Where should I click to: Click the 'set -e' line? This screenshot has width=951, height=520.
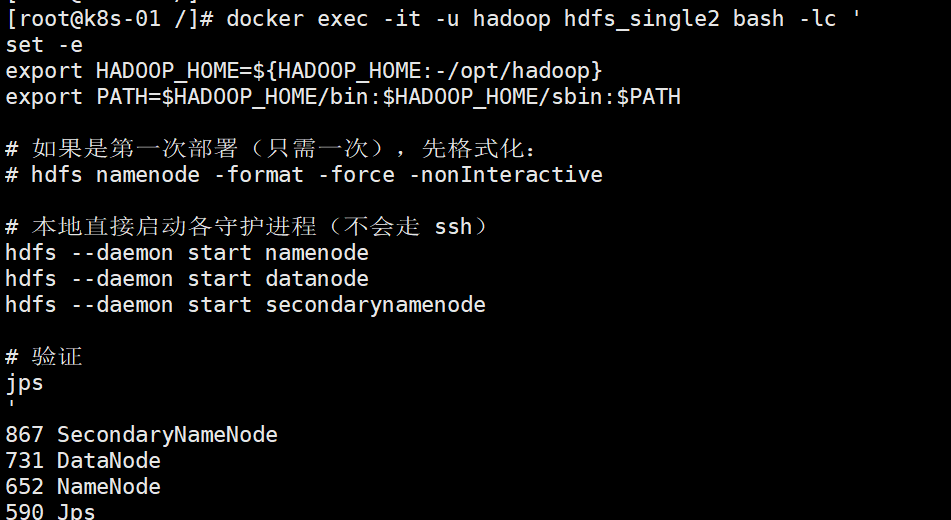(x=44, y=45)
